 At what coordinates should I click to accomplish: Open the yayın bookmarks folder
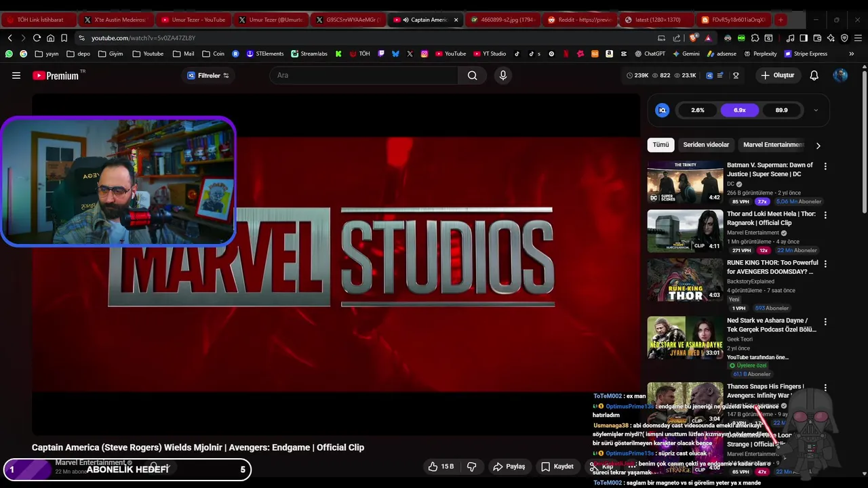click(47, 54)
